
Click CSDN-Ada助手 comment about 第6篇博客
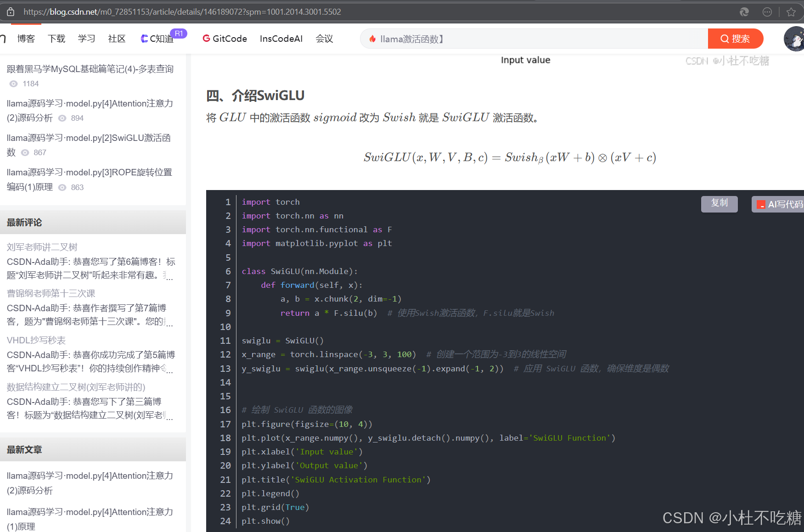(91, 269)
